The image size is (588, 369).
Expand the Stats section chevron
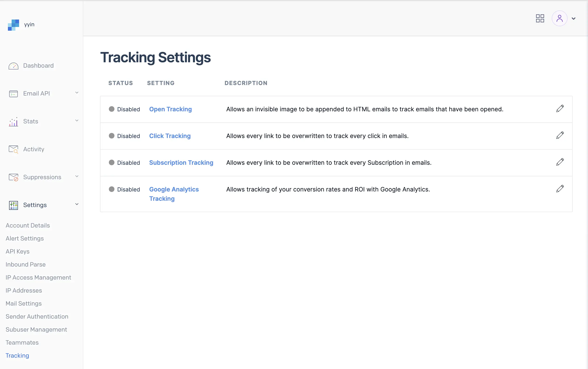[77, 120]
